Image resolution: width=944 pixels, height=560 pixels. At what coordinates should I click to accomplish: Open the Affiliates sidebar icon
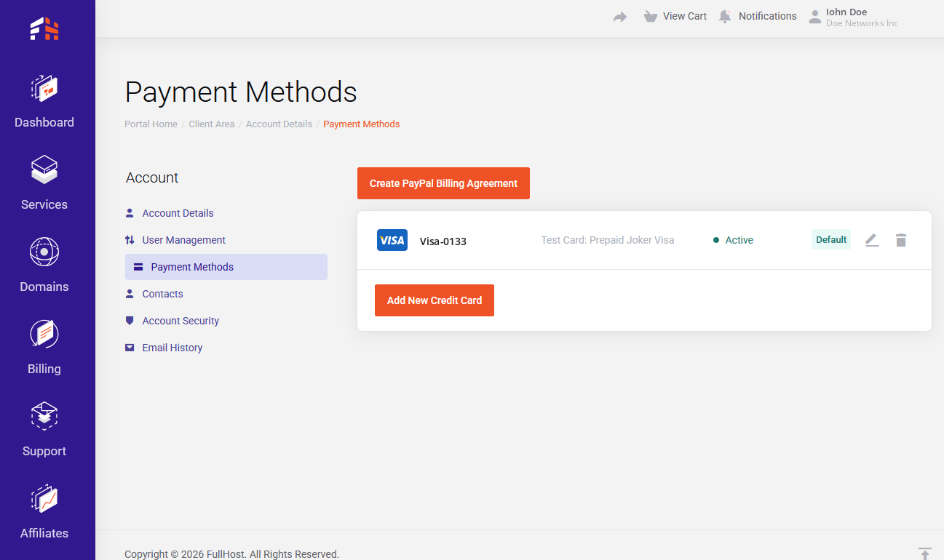pyautogui.click(x=44, y=499)
